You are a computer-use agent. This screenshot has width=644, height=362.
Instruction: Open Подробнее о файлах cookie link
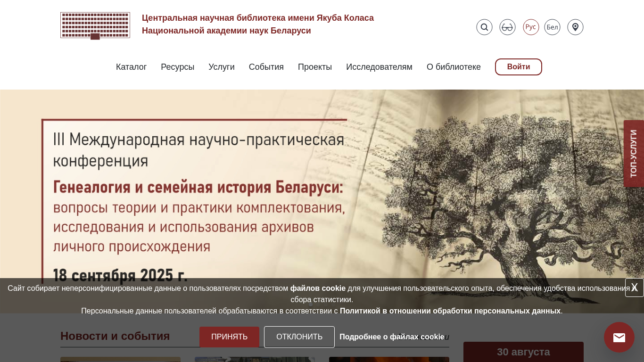pyautogui.click(x=392, y=337)
